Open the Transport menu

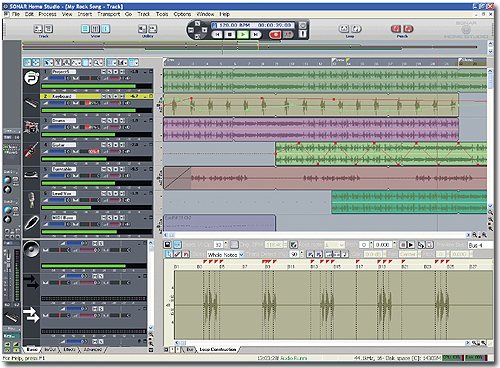pyautogui.click(x=109, y=14)
